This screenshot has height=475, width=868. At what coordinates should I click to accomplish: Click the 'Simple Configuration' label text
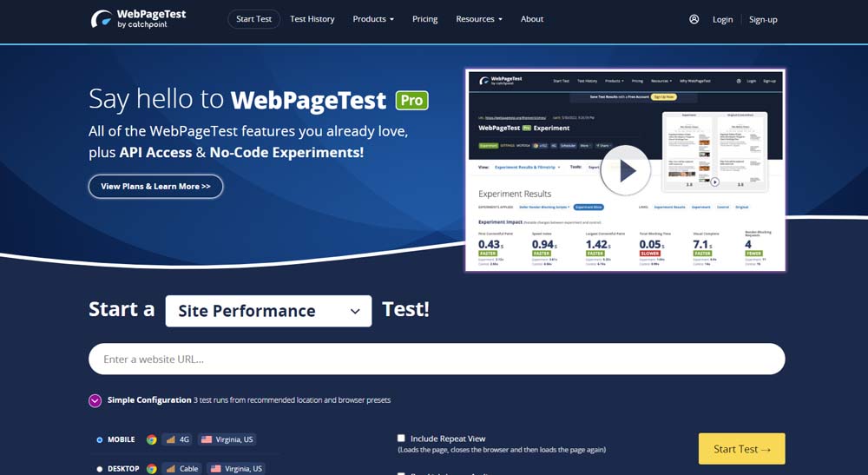[149, 399]
